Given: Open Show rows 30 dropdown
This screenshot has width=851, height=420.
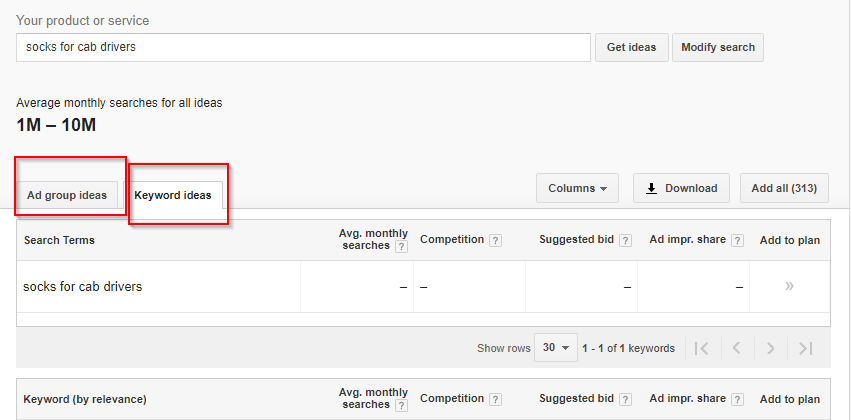Looking at the screenshot, I should click(x=556, y=347).
